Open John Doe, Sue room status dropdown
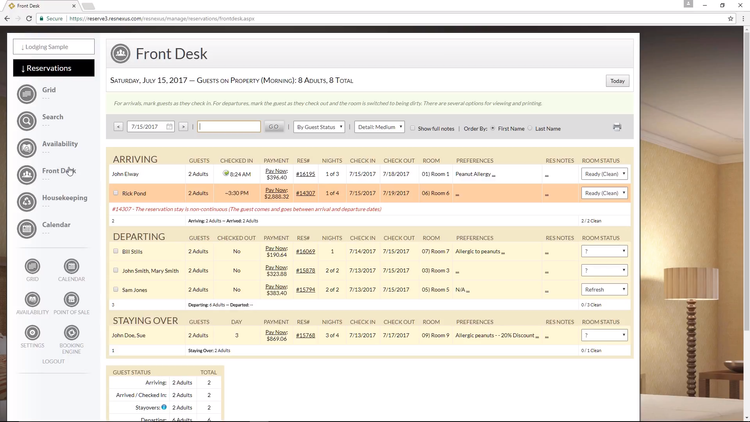Image resolution: width=750 pixels, height=422 pixels. click(x=604, y=335)
